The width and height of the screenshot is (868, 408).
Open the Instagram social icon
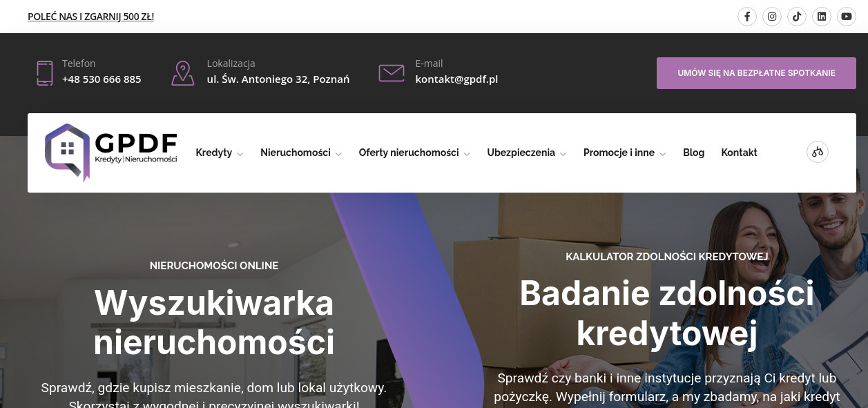click(772, 17)
